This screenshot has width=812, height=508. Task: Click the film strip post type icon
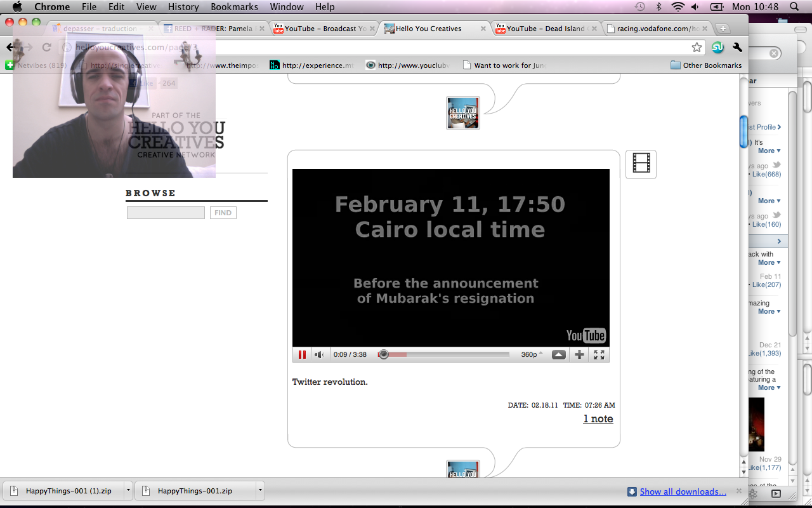click(641, 164)
